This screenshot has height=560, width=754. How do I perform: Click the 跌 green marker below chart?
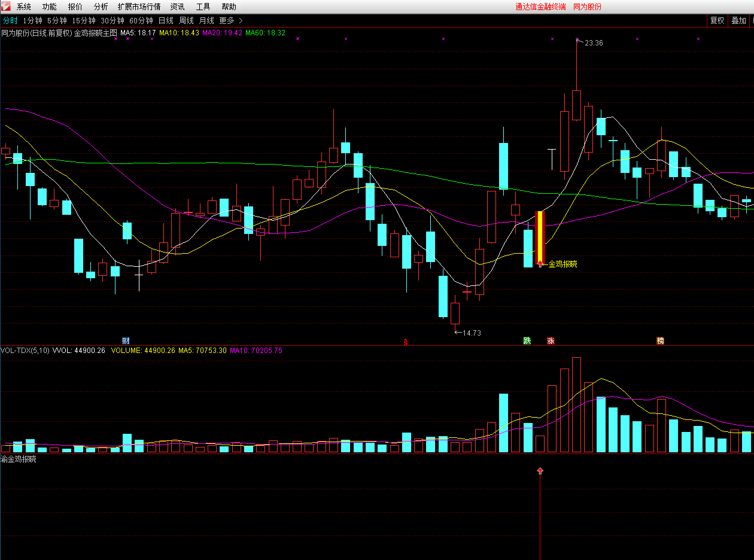click(527, 341)
